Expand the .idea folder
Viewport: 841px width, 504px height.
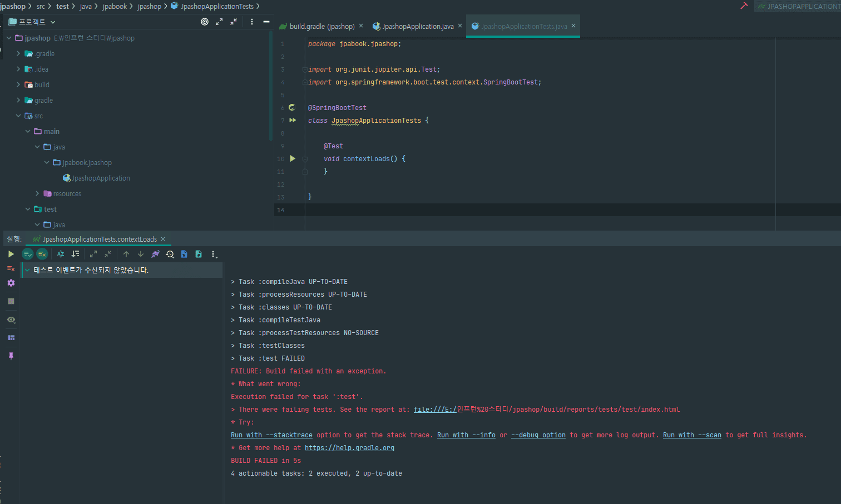(x=18, y=69)
